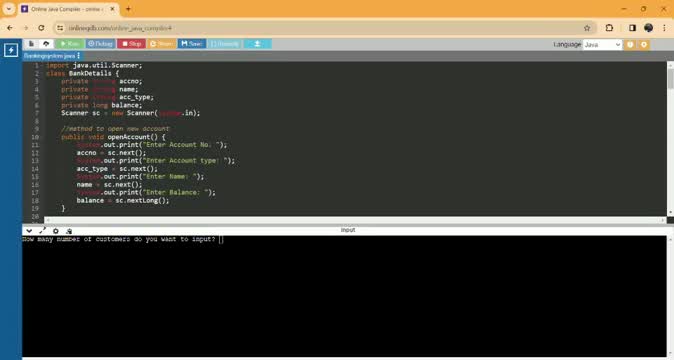The height and width of the screenshot is (360, 674).
Task: Click the 'import java.util.Scanner;' code line
Action: click(94, 65)
